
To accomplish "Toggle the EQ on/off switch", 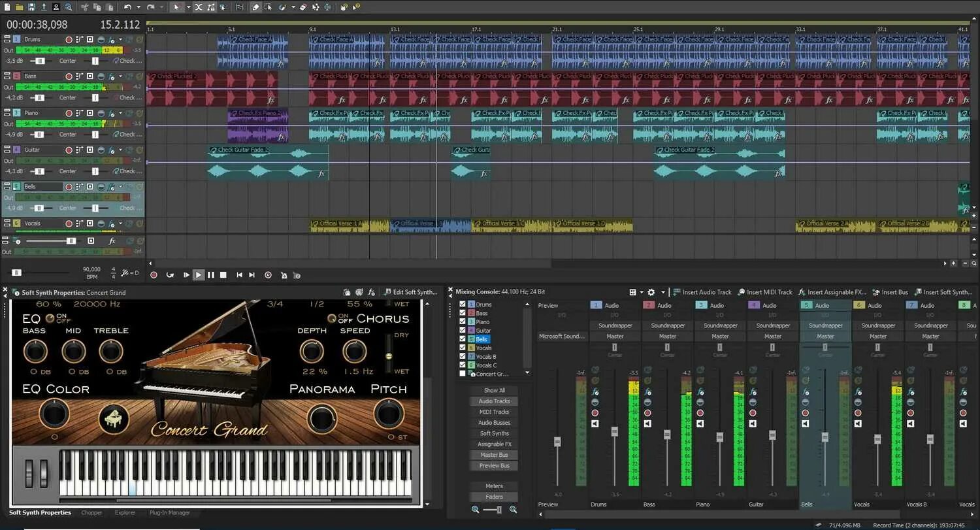I will (x=50, y=318).
